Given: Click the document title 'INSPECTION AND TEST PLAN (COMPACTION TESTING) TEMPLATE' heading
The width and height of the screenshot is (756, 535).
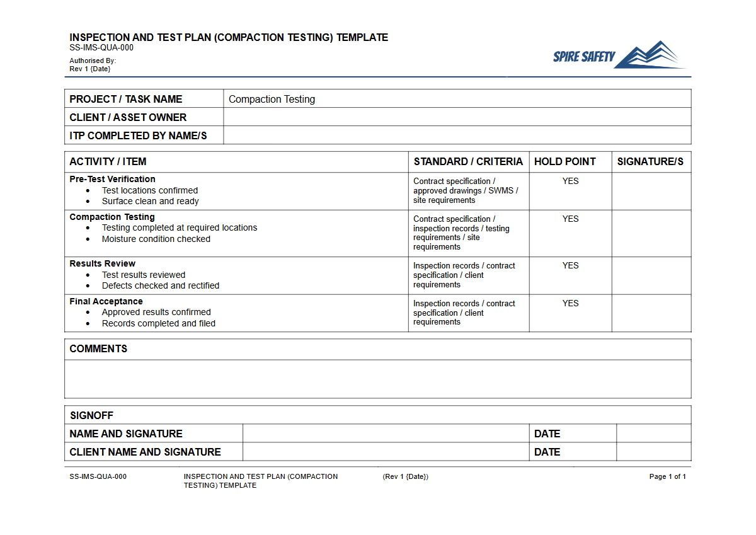Looking at the screenshot, I should (229, 37).
